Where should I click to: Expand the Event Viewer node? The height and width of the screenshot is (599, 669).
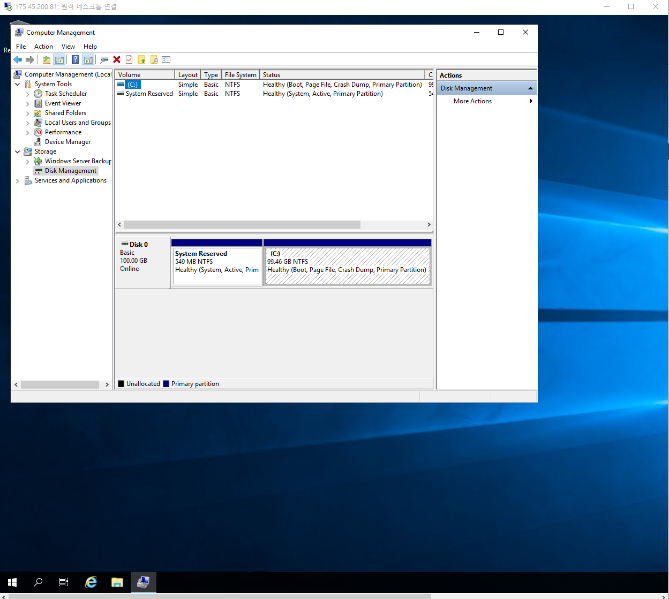pyautogui.click(x=28, y=104)
